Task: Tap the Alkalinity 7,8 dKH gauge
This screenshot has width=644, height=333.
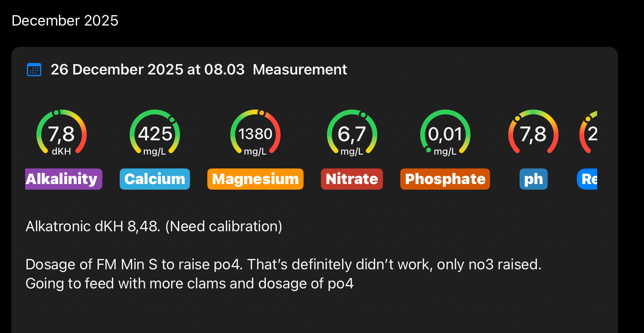Action: point(62,133)
